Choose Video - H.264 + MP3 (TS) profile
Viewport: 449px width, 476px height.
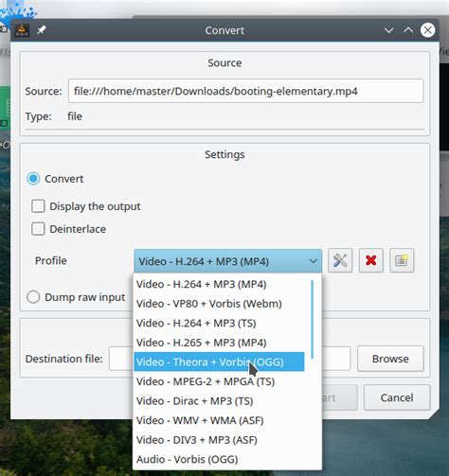point(219,324)
